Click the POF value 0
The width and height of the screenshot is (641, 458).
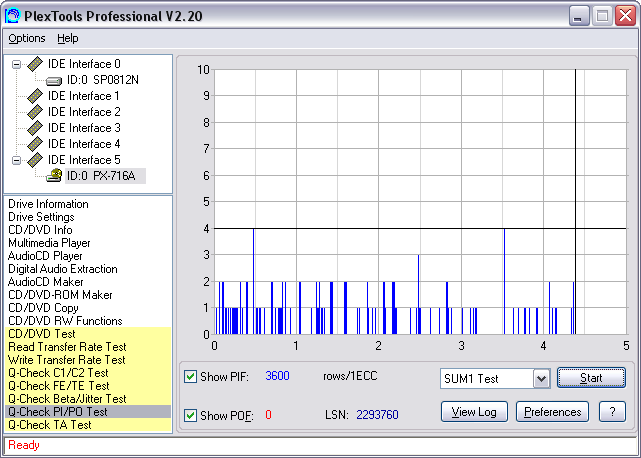(x=268, y=415)
